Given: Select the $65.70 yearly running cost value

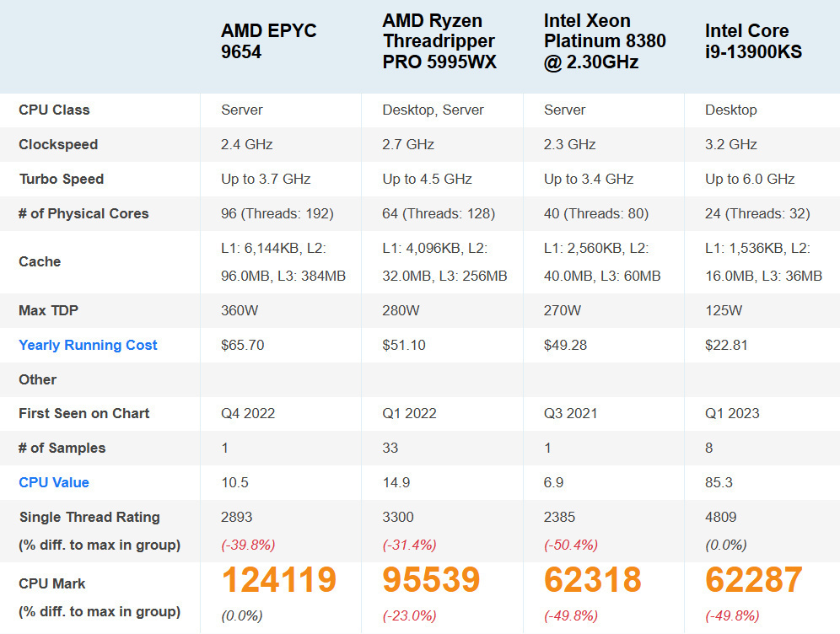Looking at the screenshot, I should [x=245, y=345].
